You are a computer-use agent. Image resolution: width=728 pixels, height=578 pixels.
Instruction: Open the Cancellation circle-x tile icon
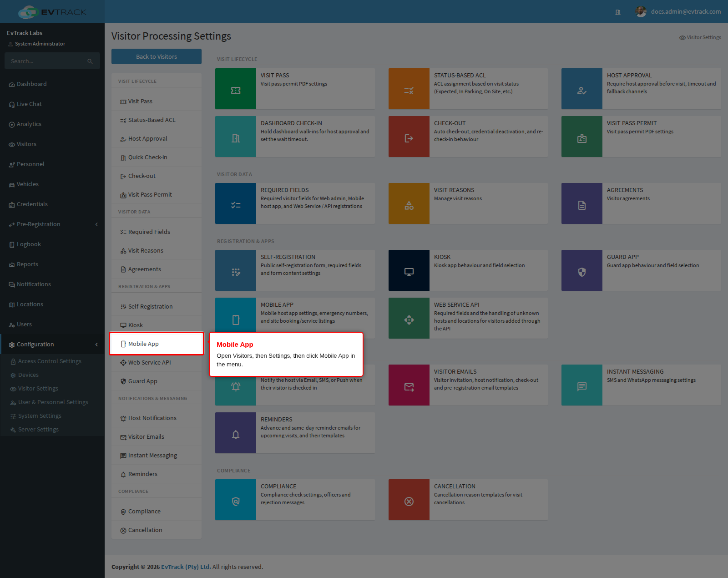[x=409, y=500]
